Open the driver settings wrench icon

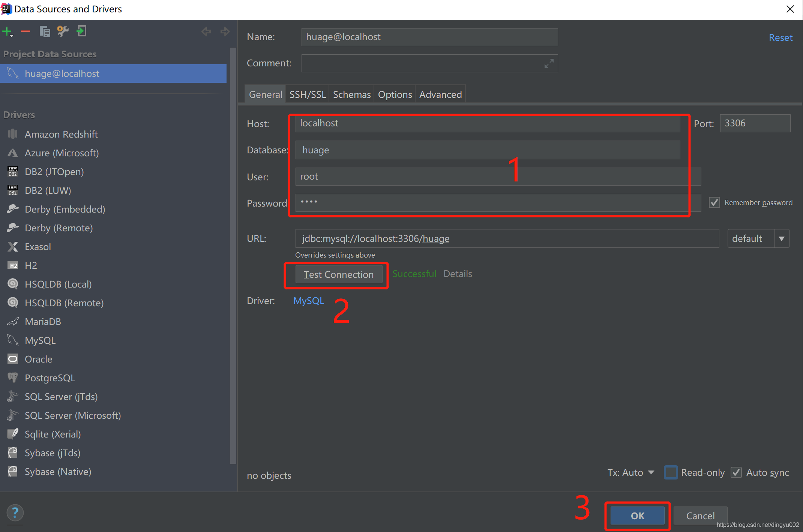click(x=63, y=31)
